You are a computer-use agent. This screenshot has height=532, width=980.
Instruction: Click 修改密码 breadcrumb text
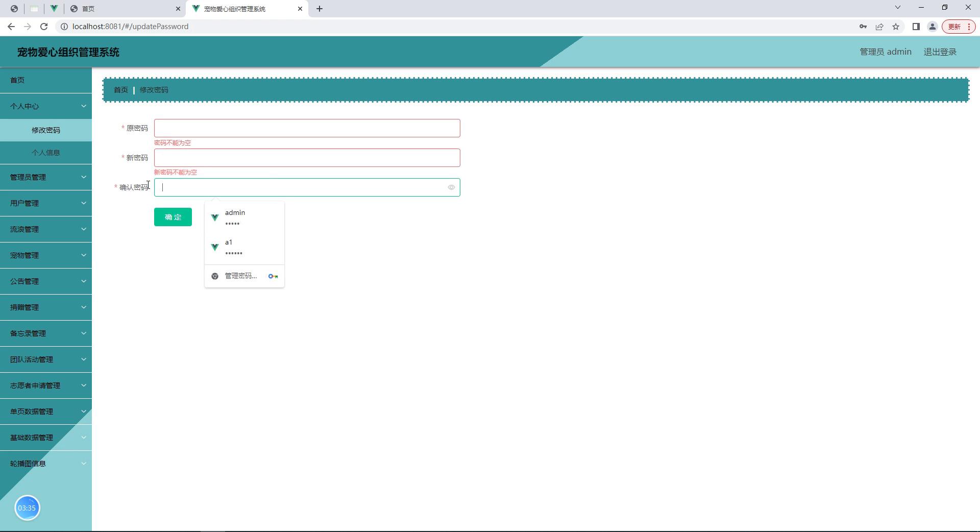pos(154,90)
